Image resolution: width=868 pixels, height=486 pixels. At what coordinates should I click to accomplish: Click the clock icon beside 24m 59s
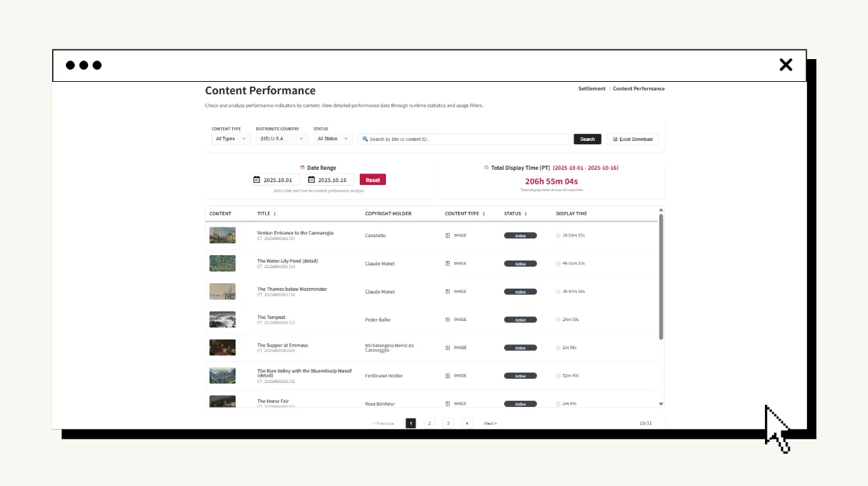tap(558, 320)
